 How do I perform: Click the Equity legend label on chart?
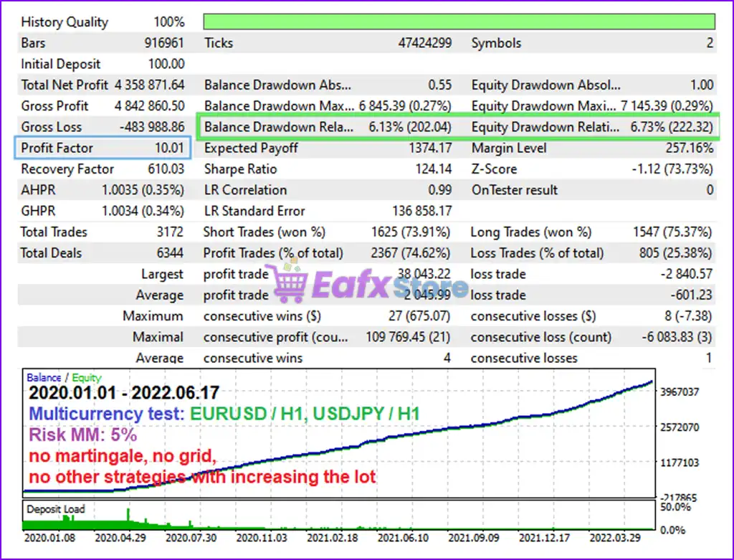point(87,378)
